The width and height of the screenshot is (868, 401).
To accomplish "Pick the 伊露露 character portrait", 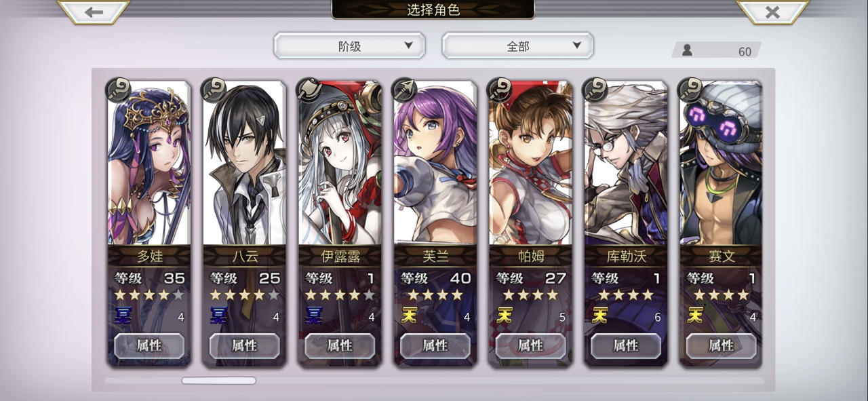I will (340, 163).
